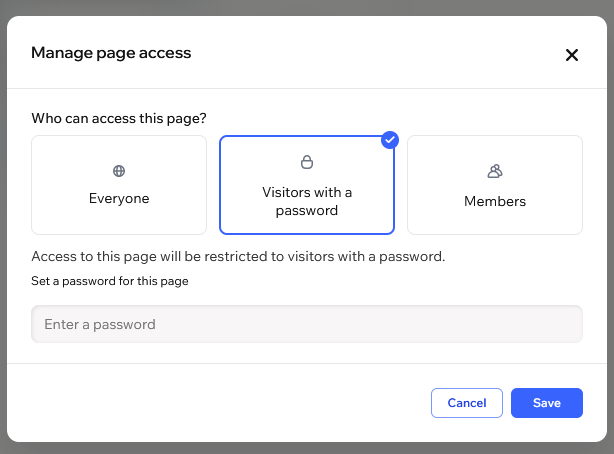Click the dimmed backdrop outside the dialog
The image size is (614, 454).
click(x=307, y=448)
